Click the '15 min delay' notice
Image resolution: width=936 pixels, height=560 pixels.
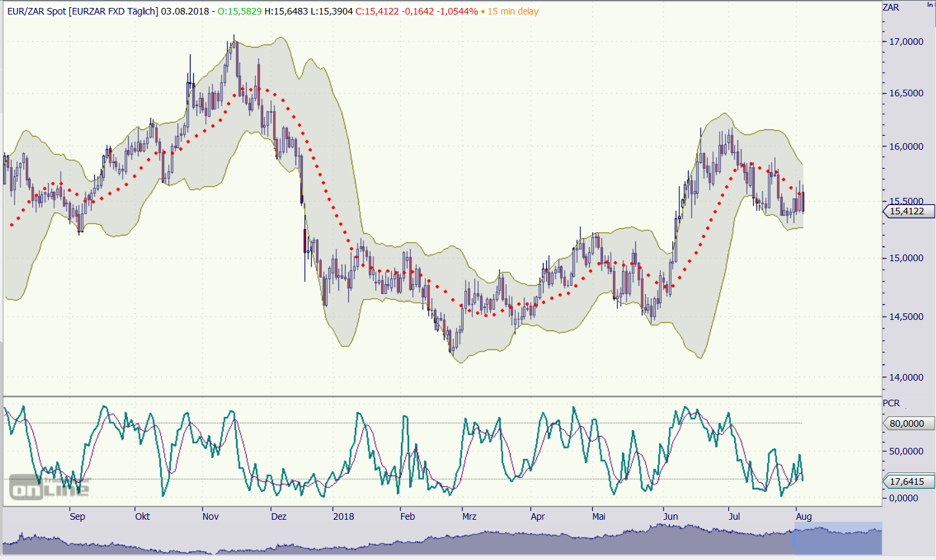tap(513, 11)
